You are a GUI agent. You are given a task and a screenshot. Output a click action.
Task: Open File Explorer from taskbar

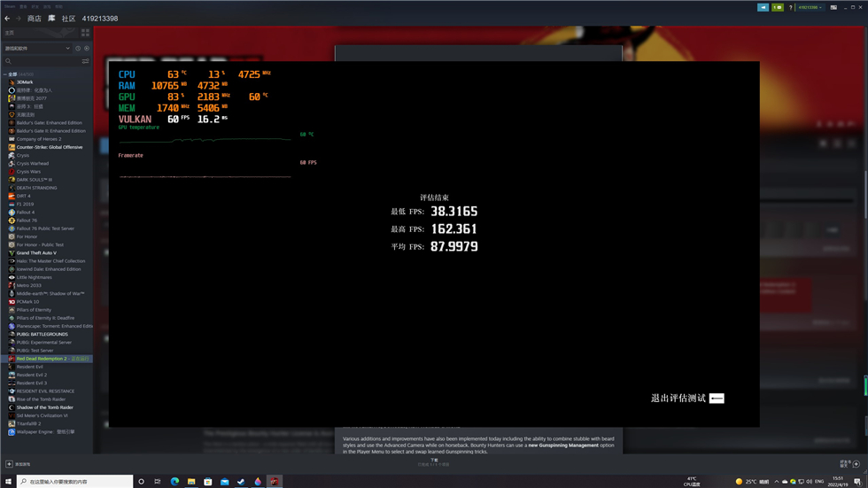click(x=191, y=482)
